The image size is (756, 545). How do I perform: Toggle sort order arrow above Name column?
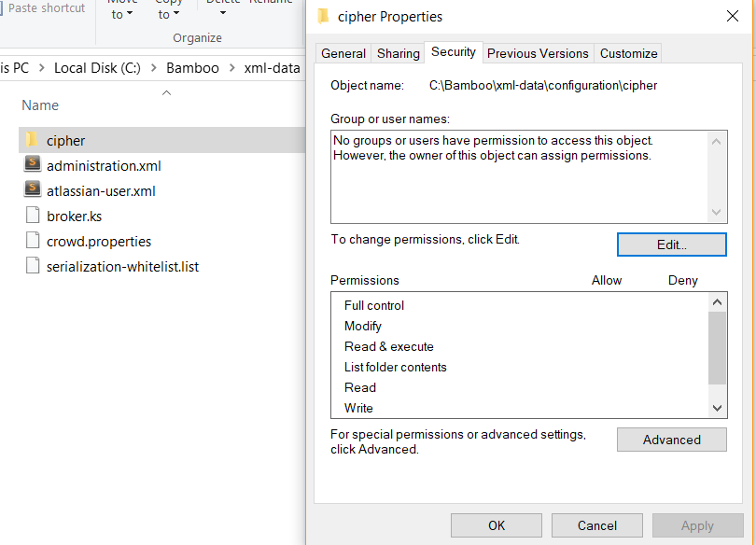coord(166,92)
